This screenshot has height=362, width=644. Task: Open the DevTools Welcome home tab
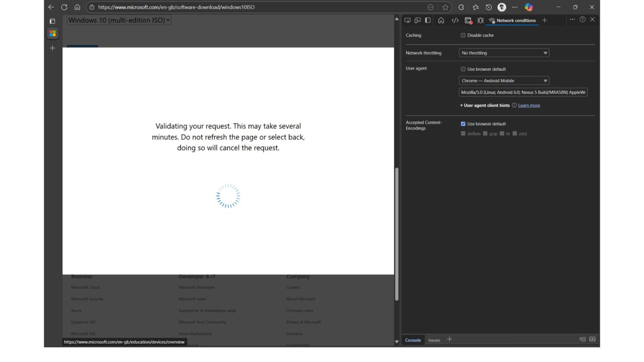[x=441, y=20]
